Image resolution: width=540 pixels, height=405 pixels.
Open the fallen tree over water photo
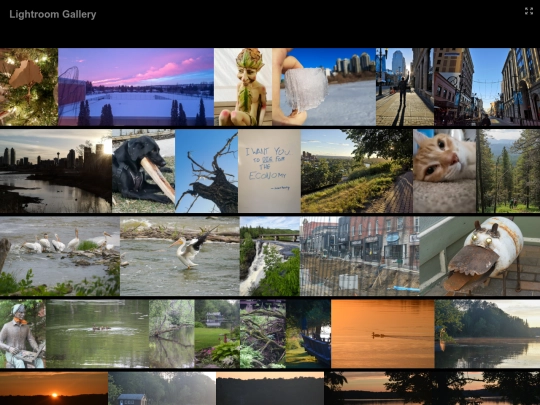coord(172,334)
